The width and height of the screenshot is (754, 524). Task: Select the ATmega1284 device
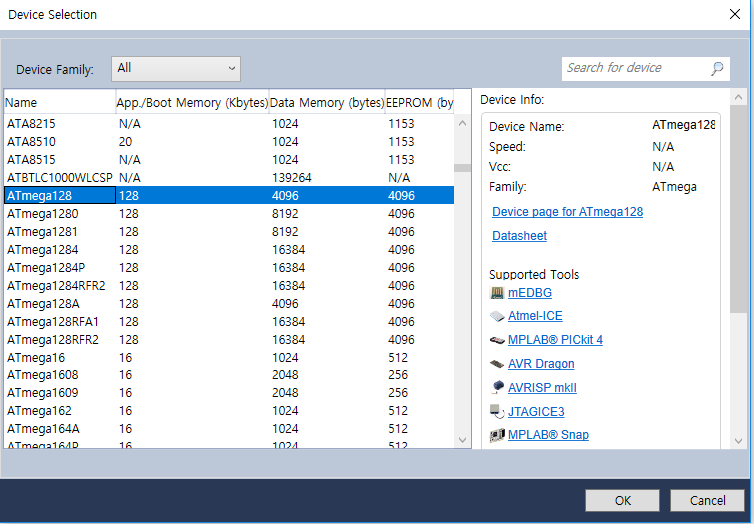coord(229,250)
